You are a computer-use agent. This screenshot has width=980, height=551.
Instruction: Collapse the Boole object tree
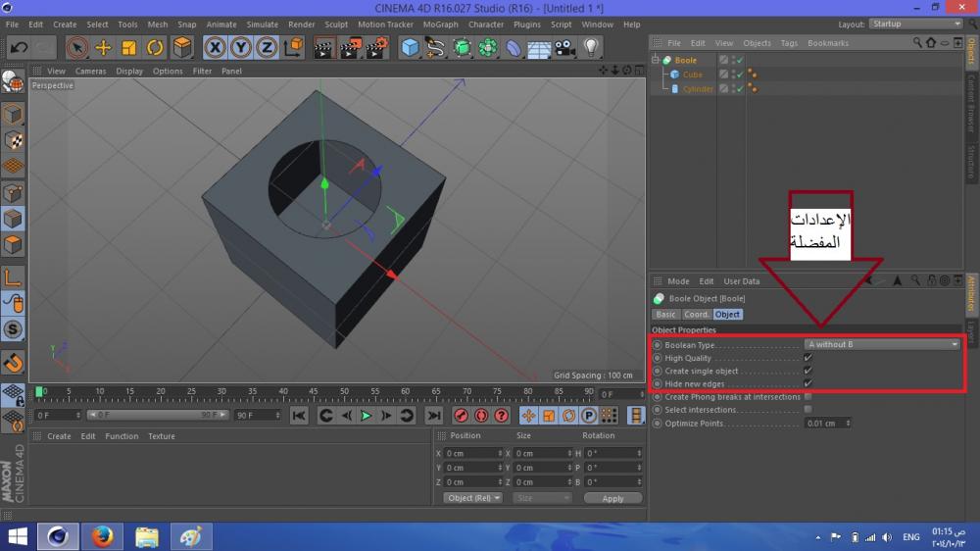click(657, 61)
